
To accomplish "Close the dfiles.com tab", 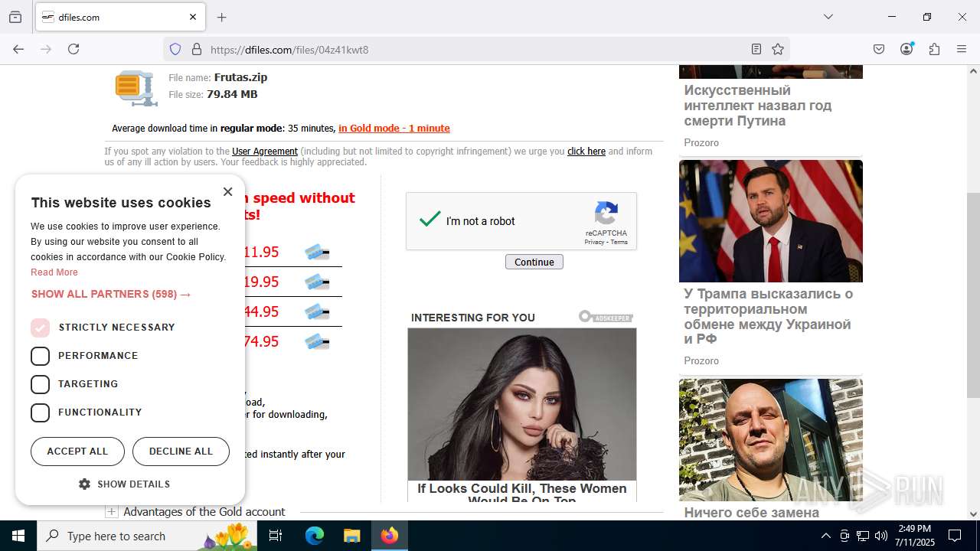I will coord(193,17).
